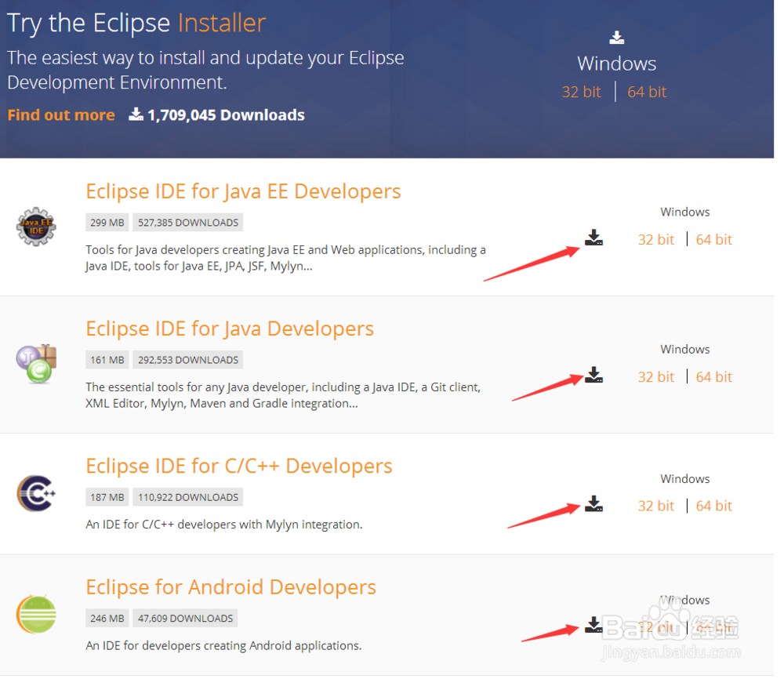Open the Eclipse IDE for Java Developers title
Viewport: 784px width, 679px height.
pyautogui.click(x=230, y=329)
